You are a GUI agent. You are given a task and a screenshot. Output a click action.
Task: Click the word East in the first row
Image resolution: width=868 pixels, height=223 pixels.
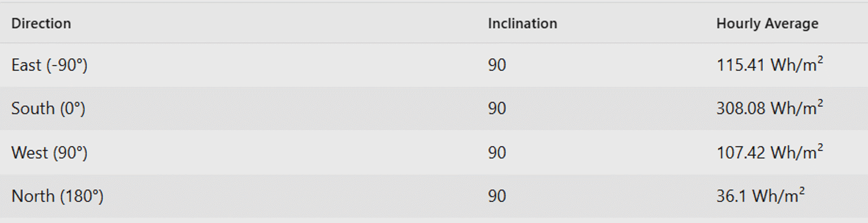coord(26,65)
